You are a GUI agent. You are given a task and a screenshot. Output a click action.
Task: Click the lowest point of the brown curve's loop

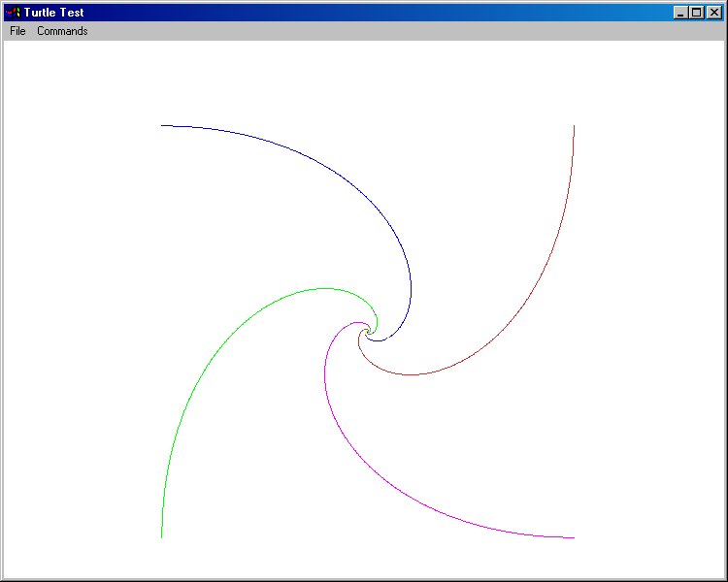tap(410, 374)
